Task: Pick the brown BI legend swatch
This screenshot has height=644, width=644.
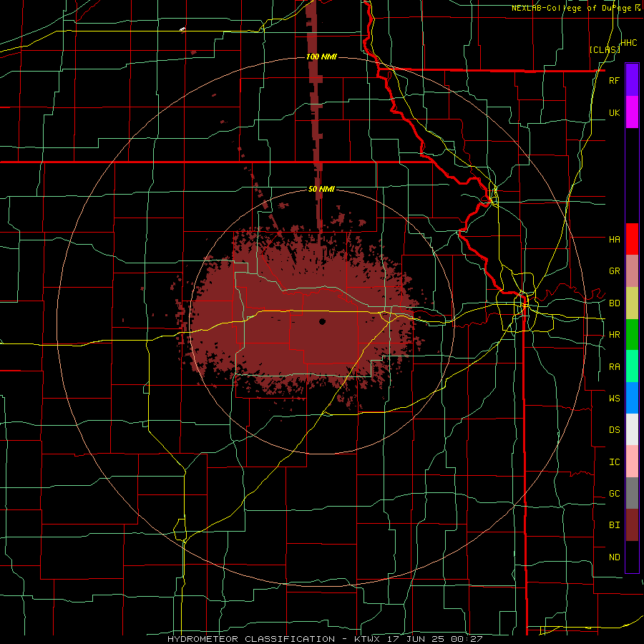Action: tap(632, 525)
